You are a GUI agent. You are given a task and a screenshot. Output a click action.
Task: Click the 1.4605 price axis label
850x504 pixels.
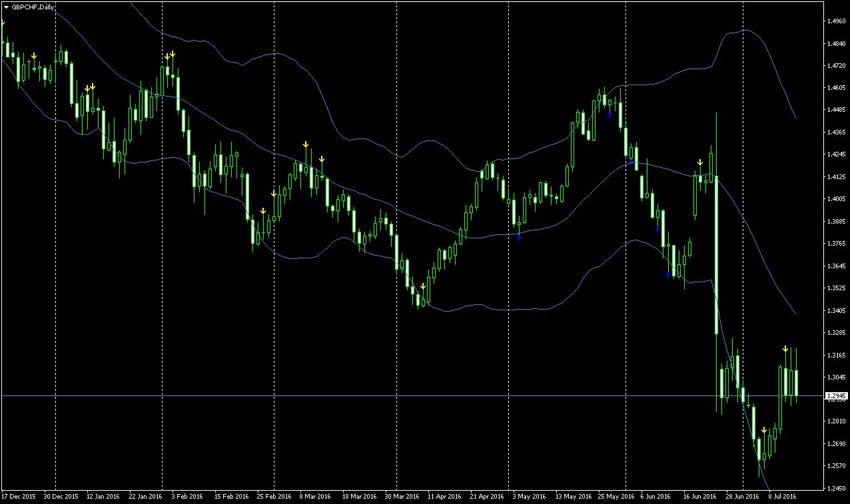(837, 88)
